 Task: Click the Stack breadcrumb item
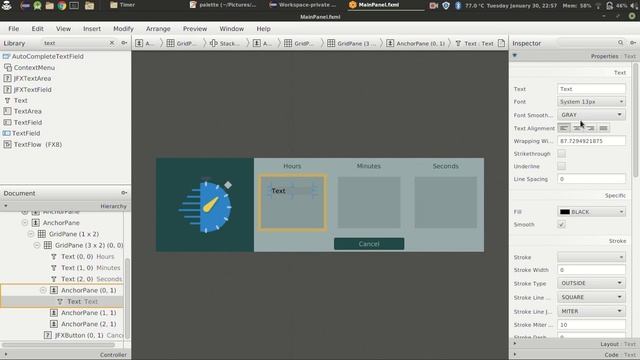click(x=224, y=43)
